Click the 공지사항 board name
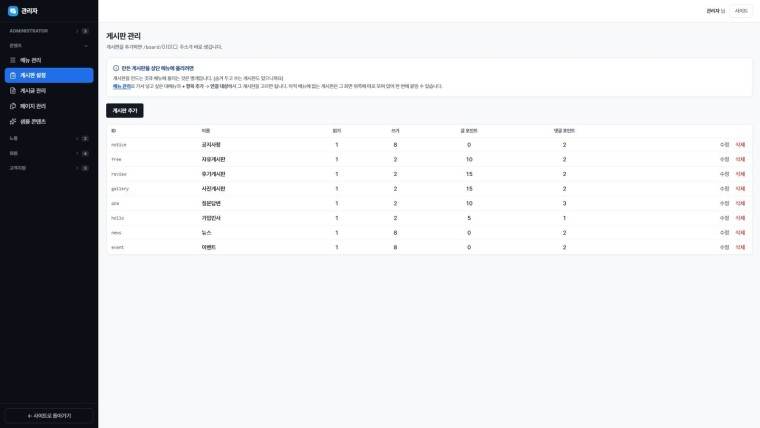 point(211,145)
